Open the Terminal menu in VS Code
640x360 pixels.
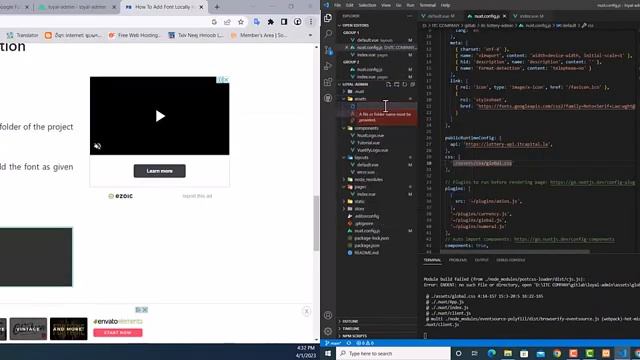(427, 5)
